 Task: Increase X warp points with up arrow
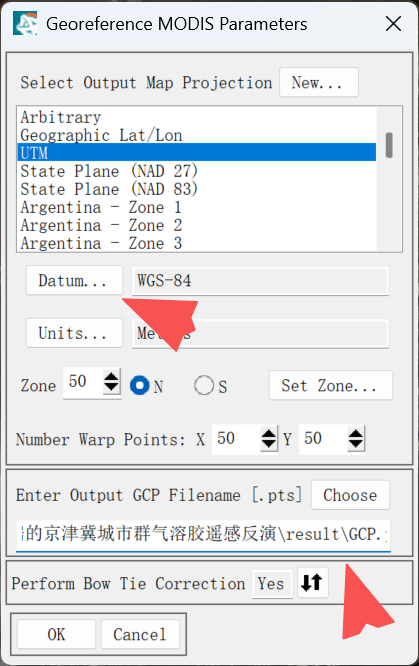pyautogui.click(x=269, y=434)
